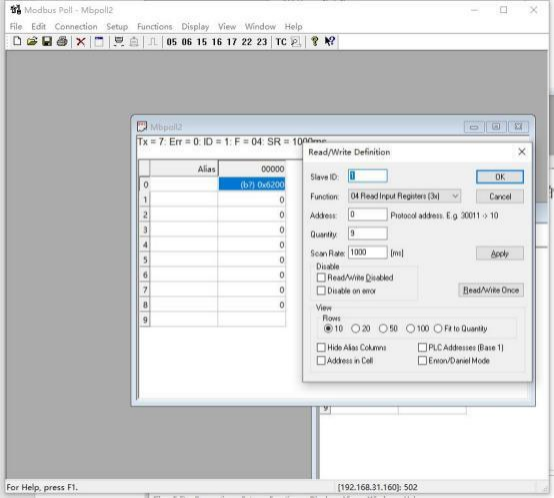Image resolution: width=554 pixels, height=498 pixels.
Task: Click the Read/Write Once button
Action: [x=491, y=290]
